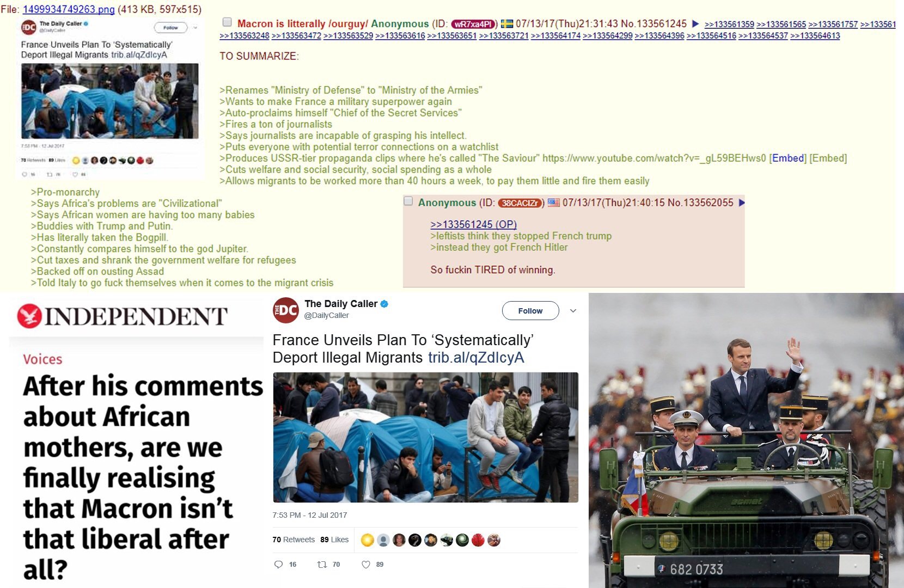The image size is (904, 588).
Task: Click the red poster ID badge wR7xa4Pl
Action: click(x=473, y=24)
